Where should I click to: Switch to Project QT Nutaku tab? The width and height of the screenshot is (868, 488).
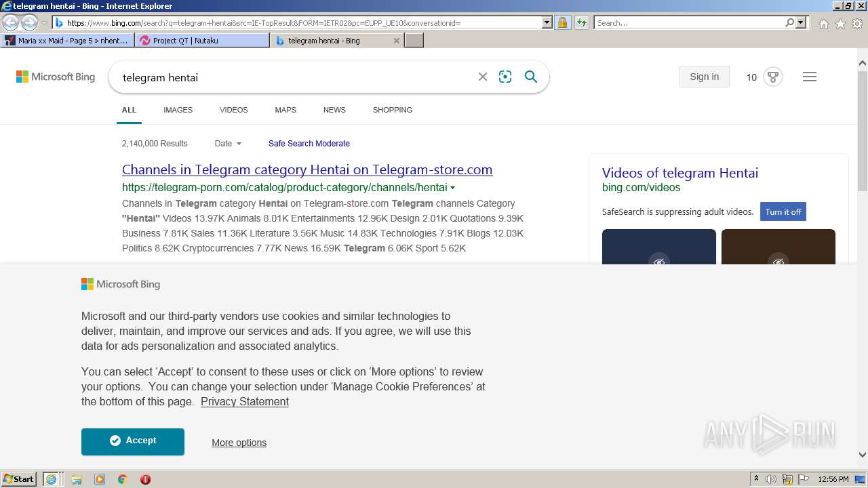(x=202, y=41)
